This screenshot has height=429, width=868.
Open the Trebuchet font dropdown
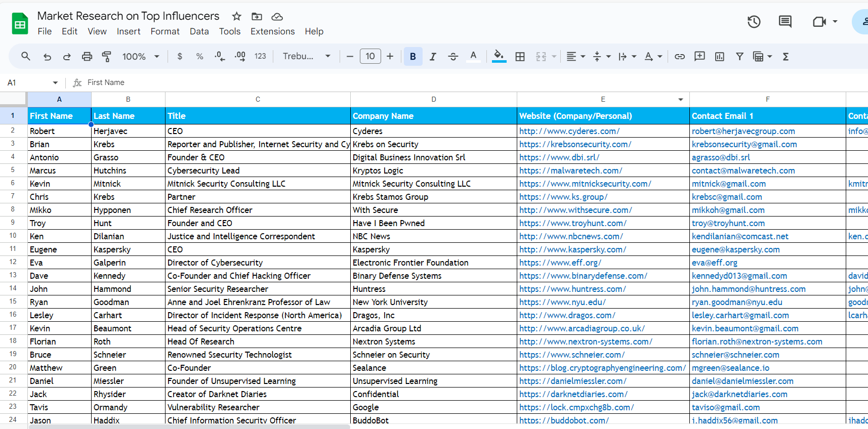pyautogui.click(x=307, y=57)
